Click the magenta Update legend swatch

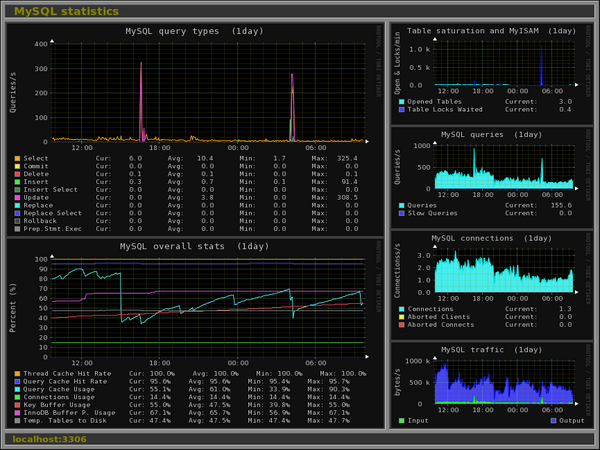pyautogui.click(x=17, y=198)
